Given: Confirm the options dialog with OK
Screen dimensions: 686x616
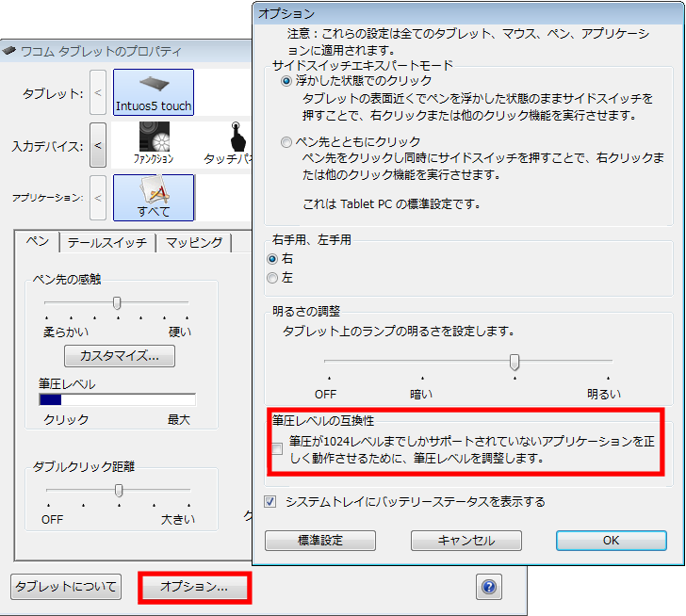Looking at the screenshot, I should pyautogui.click(x=612, y=541).
